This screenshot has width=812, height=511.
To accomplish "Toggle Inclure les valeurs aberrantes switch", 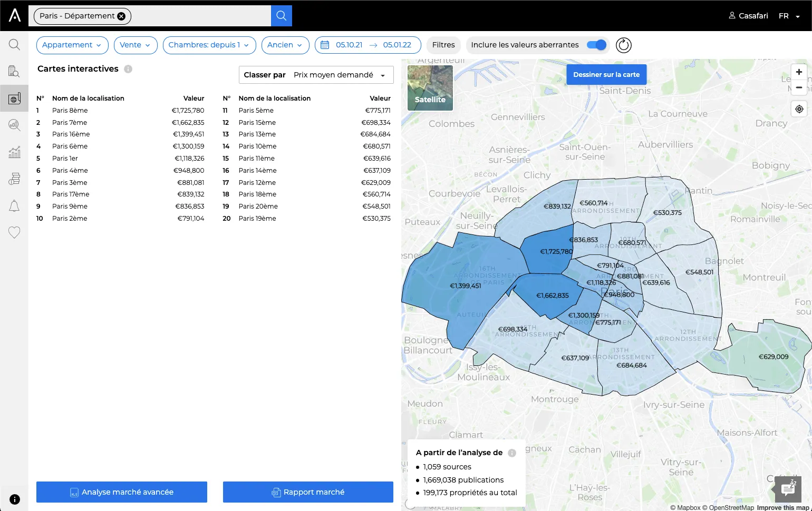I will click(x=596, y=45).
